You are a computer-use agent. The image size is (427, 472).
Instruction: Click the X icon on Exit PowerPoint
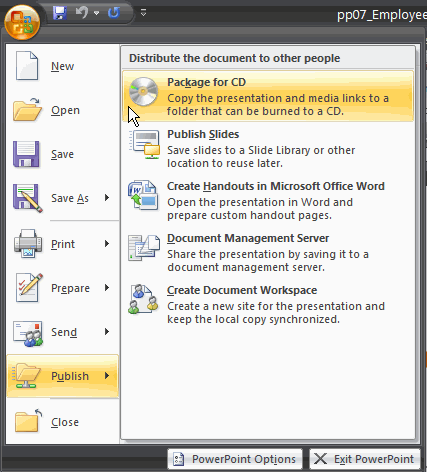[x=320, y=459]
